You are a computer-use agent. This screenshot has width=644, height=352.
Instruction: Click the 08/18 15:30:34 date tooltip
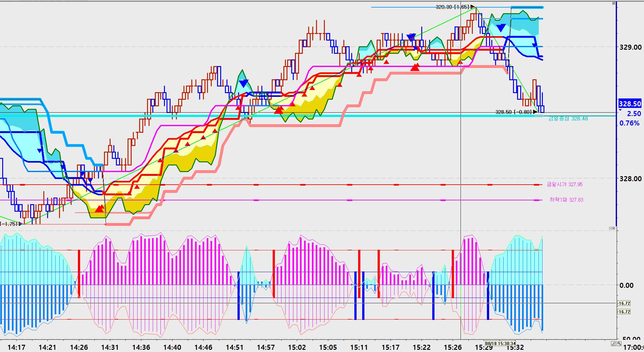500,344
